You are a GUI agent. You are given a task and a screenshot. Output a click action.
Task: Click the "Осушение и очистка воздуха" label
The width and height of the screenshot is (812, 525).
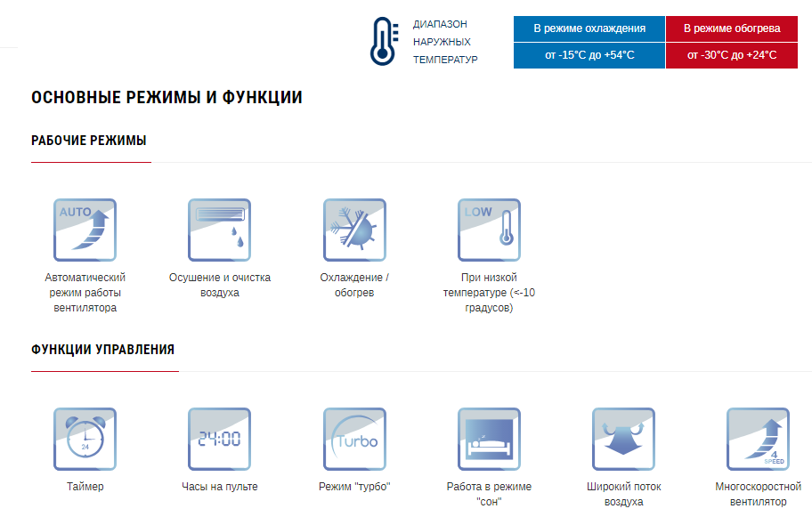click(x=219, y=285)
